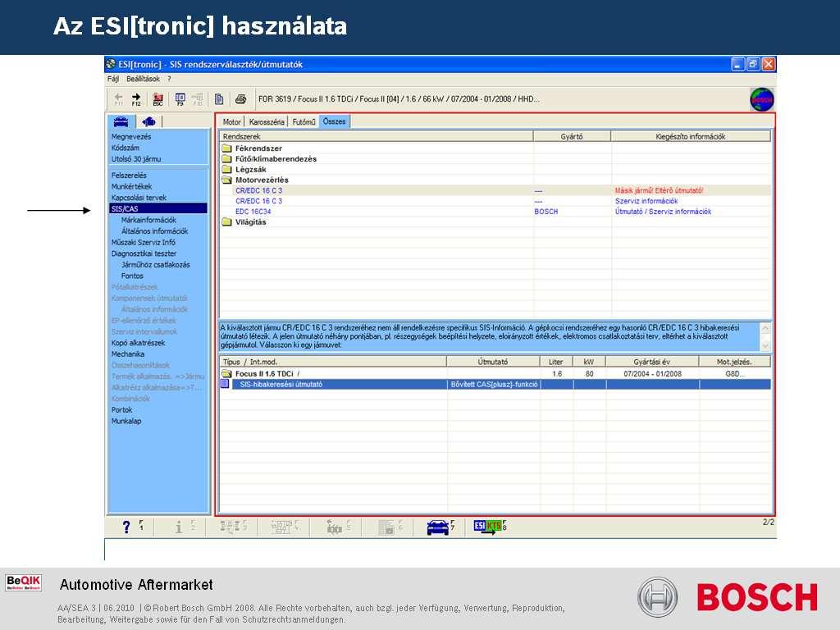
Task: Open Portok in the sidebar
Action: point(121,410)
